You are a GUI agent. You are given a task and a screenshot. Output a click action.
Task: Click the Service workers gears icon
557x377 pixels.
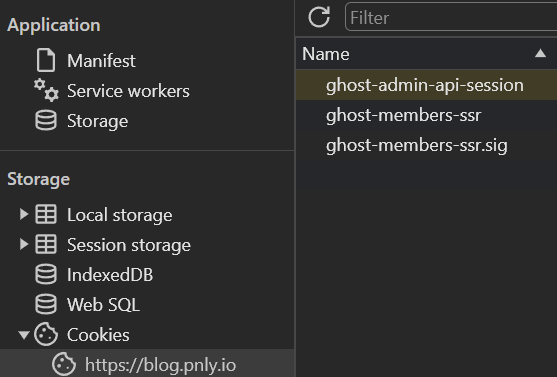point(46,90)
